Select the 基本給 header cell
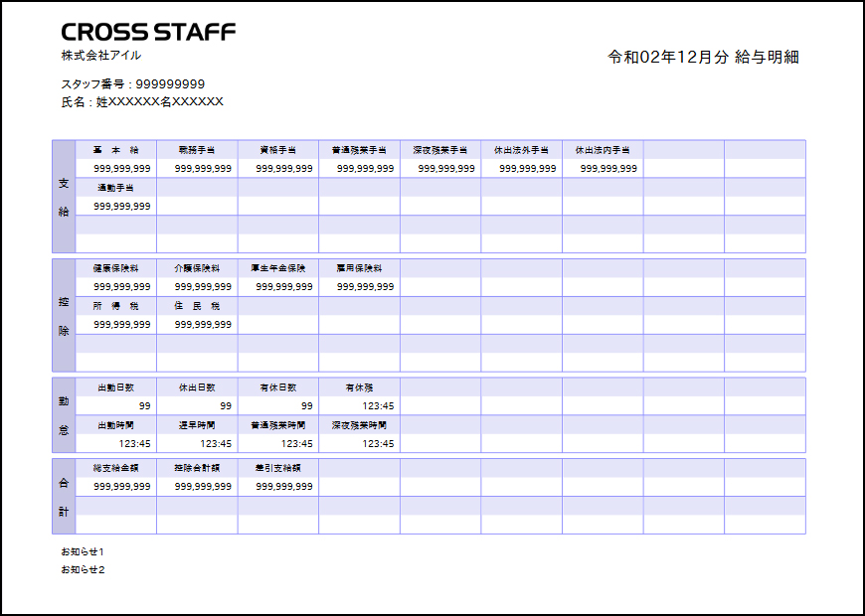 (116, 150)
